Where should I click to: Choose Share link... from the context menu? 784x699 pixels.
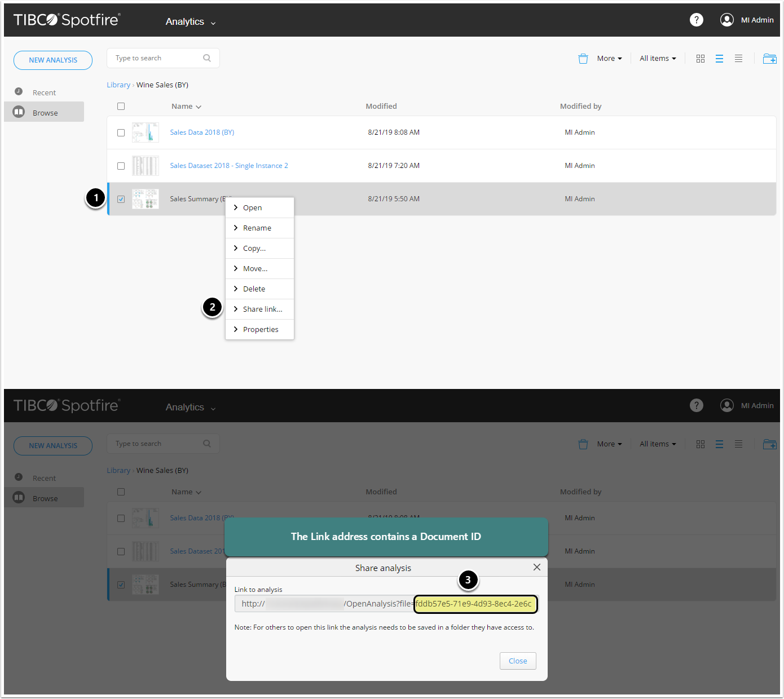[262, 309]
